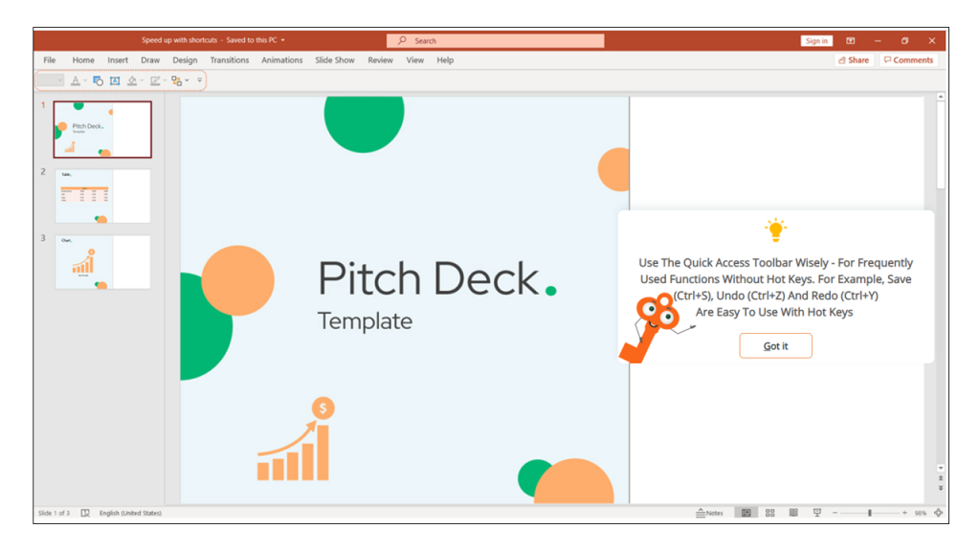Screen dimensions: 980x551
Task: Click the Text Box icon on Quick Access Toolbar
Action: pyautogui.click(x=115, y=80)
